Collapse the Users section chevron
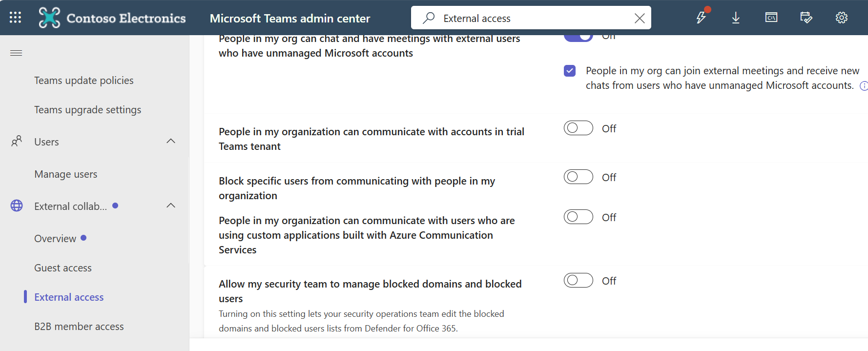 click(171, 141)
